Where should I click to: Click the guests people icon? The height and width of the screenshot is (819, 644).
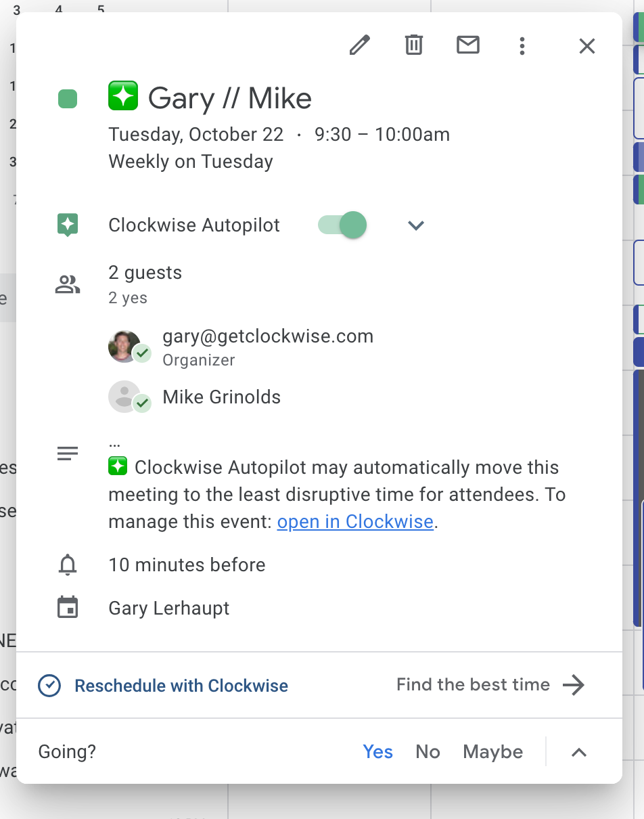(x=68, y=285)
